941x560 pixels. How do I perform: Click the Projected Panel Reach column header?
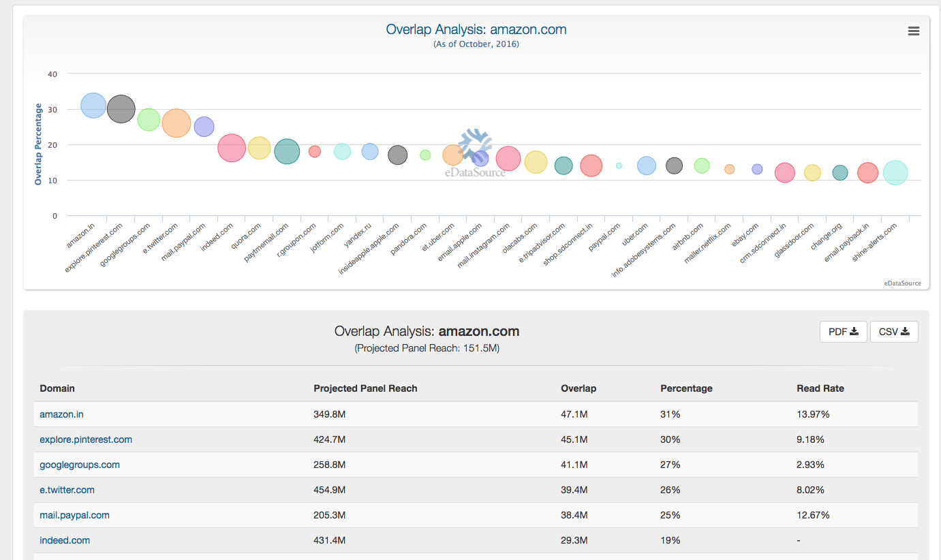tap(365, 388)
